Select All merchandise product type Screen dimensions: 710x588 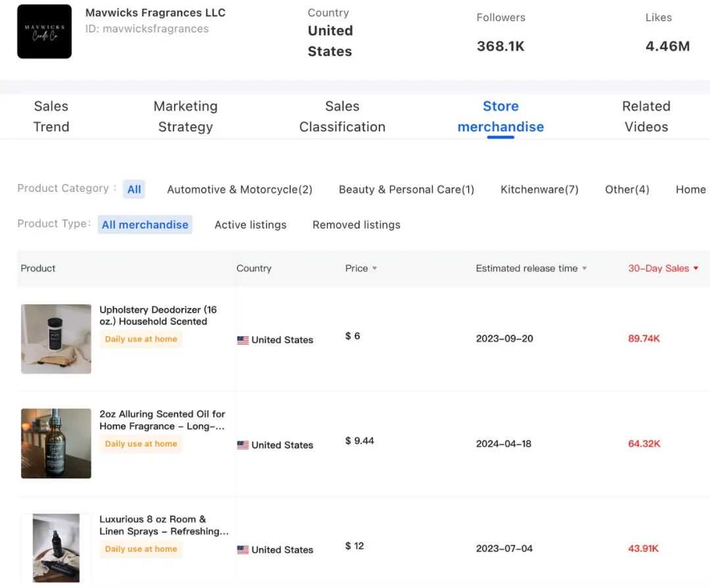(145, 225)
